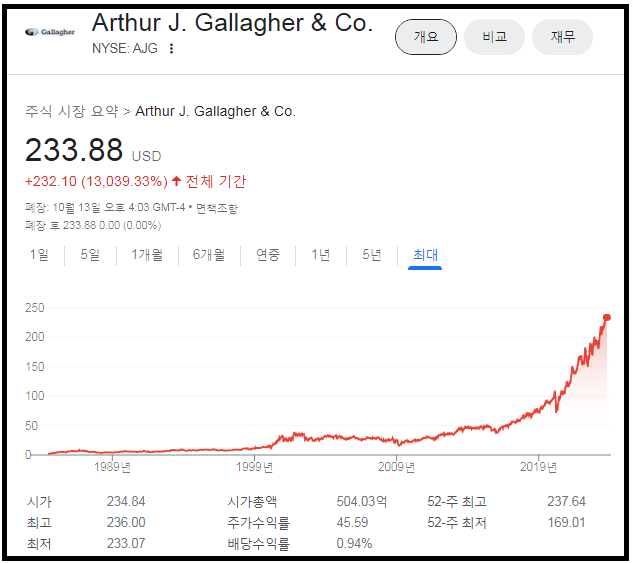633x563 pixels.
Task: Open the 재무 financials button
Action: coord(563,37)
